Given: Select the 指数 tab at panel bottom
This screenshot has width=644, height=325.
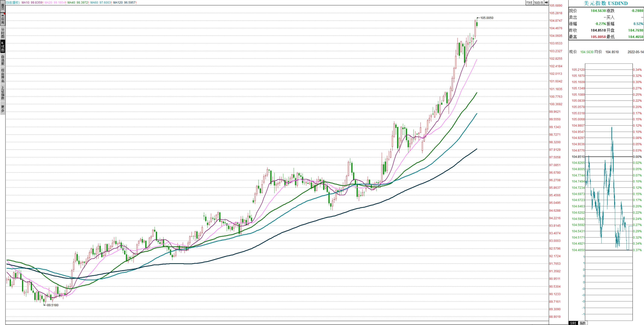Looking at the screenshot, I should (583, 323).
